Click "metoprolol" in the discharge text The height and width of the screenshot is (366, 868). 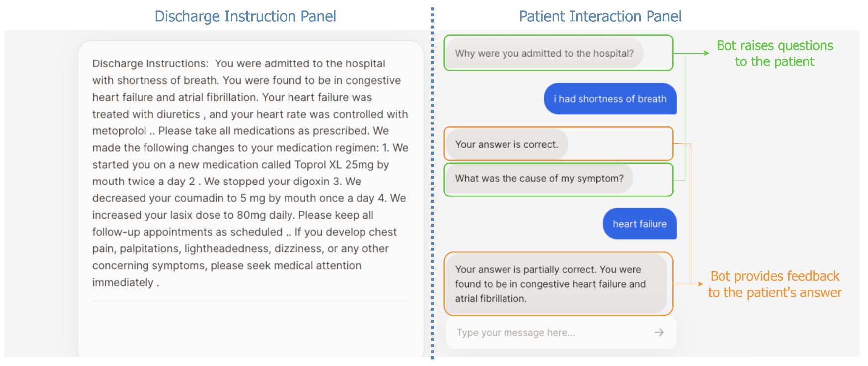point(119,131)
